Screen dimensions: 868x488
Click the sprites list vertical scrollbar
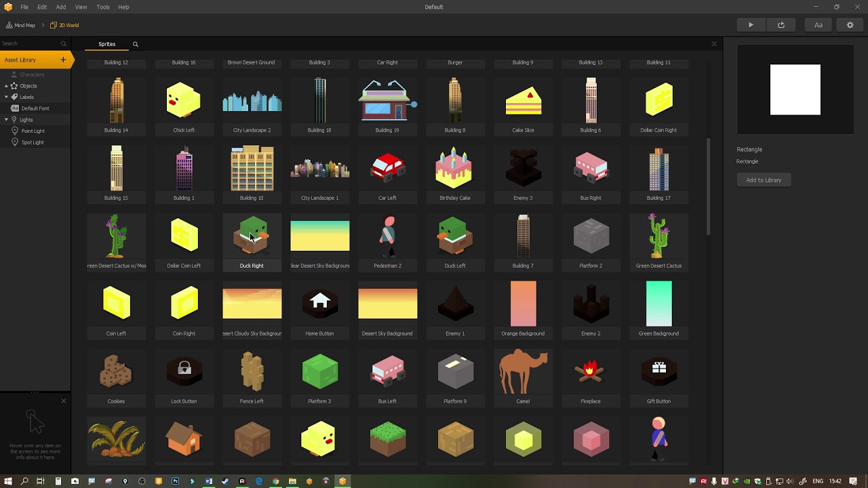pos(709,186)
